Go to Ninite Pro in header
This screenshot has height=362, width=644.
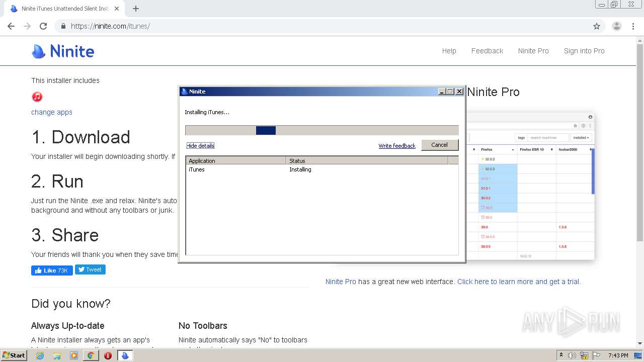tap(533, 51)
